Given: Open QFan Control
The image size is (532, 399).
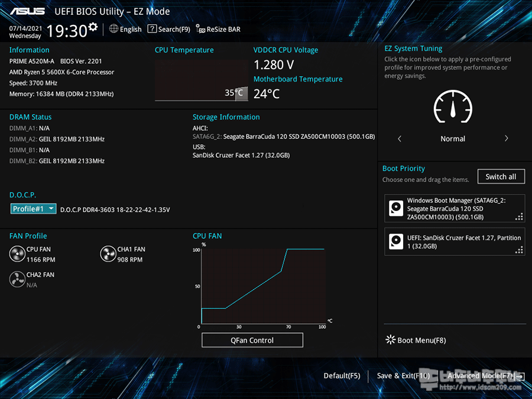Looking at the screenshot, I should tap(252, 340).
